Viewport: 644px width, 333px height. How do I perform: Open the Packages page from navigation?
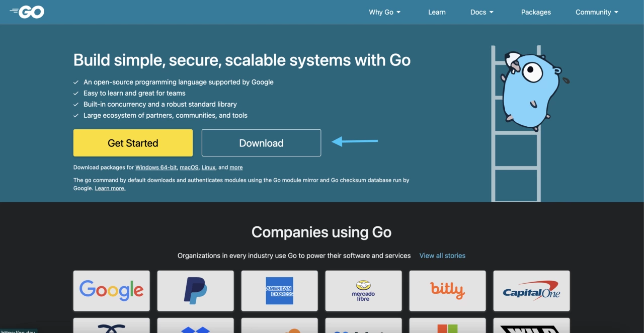pyautogui.click(x=536, y=12)
